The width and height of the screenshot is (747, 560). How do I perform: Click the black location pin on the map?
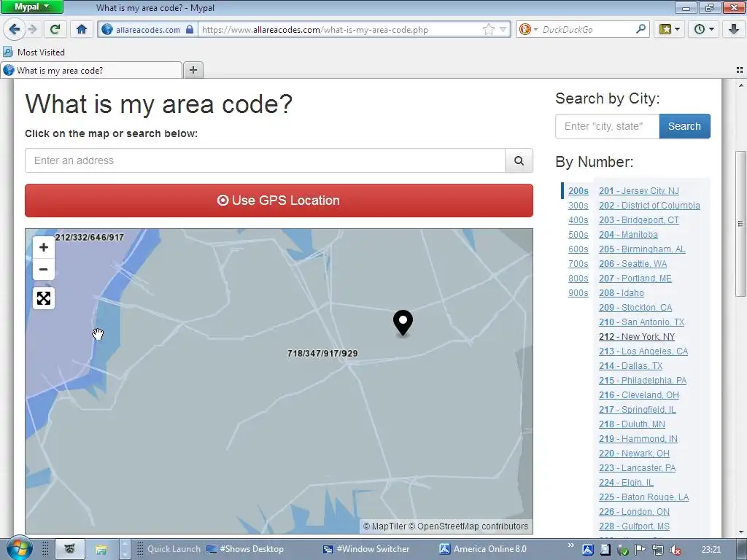point(403,322)
